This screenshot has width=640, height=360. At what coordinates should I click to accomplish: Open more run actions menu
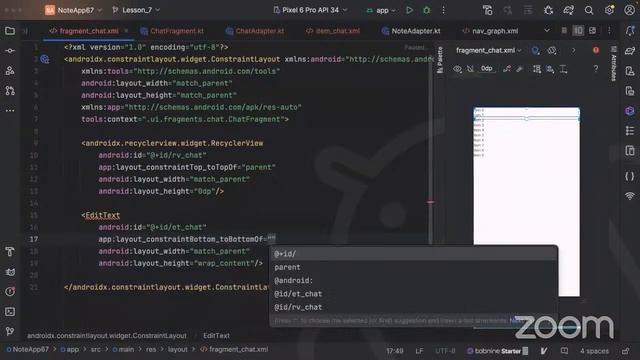[x=444, y=10]
